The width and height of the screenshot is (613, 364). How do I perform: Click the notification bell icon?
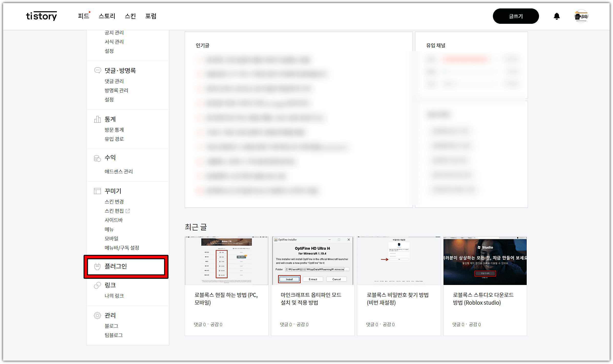click(556, 16)
